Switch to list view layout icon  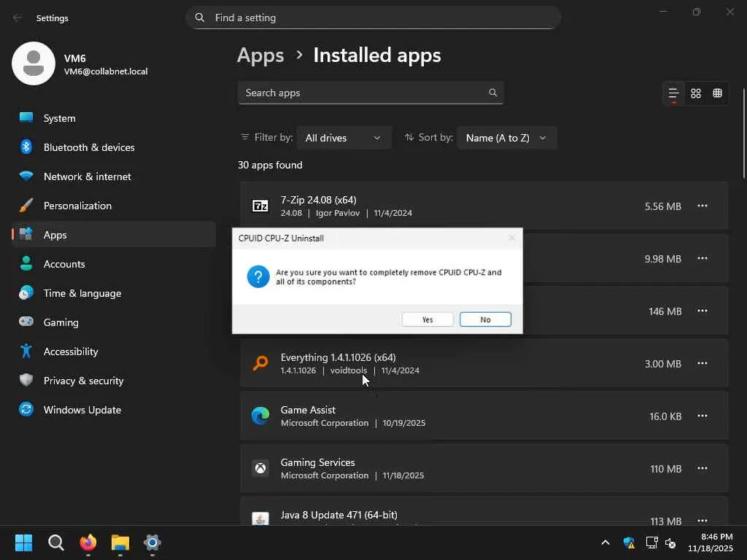click(674, 93)
